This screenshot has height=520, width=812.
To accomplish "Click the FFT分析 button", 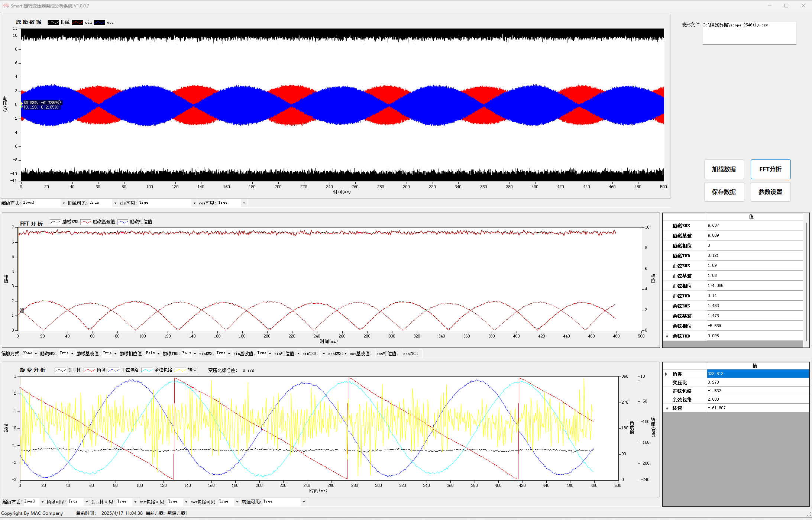I will tap(770, 169).
